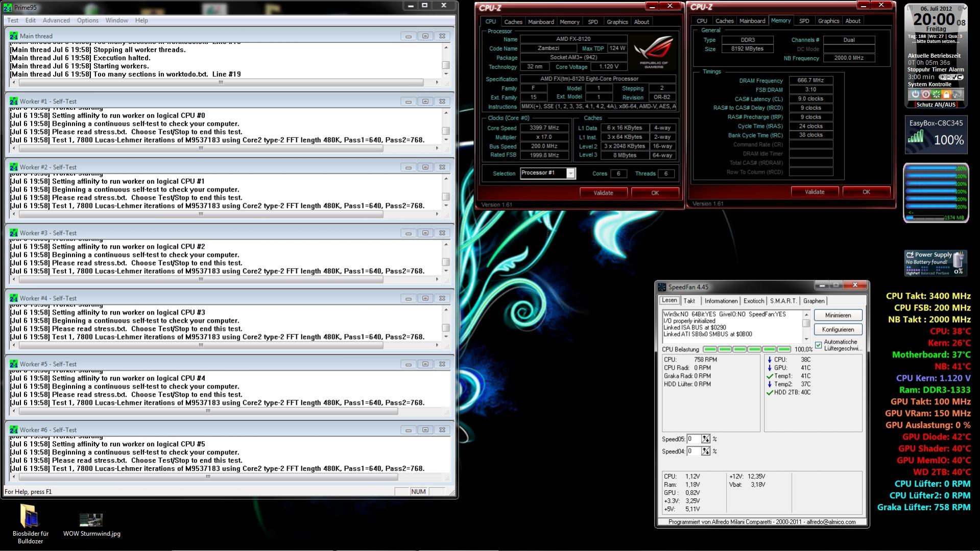
Task: Open SPD tab in right CPU-Z window
Action: tap(804, 21)
